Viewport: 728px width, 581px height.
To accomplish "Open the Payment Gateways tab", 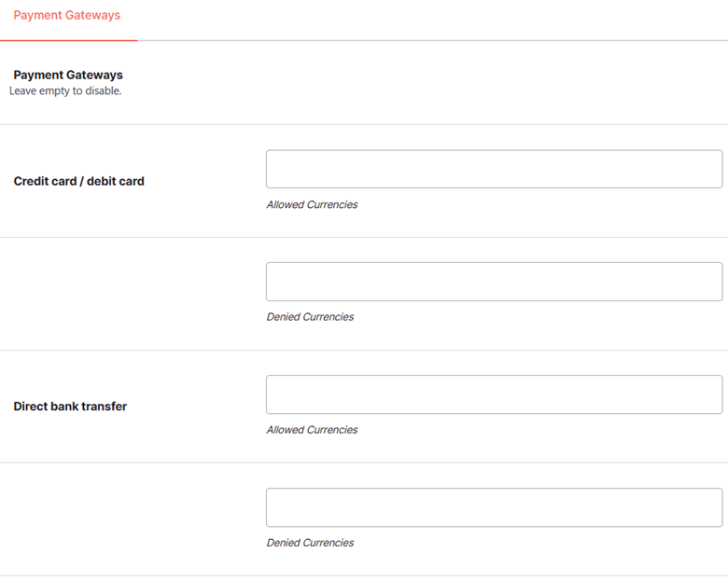I will [67, 15].
